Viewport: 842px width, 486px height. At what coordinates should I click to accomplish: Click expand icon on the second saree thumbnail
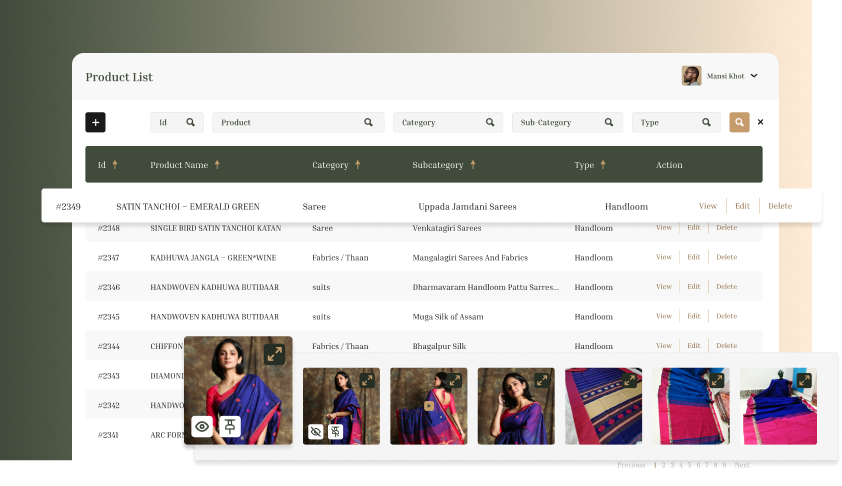[x=367, y=380]
